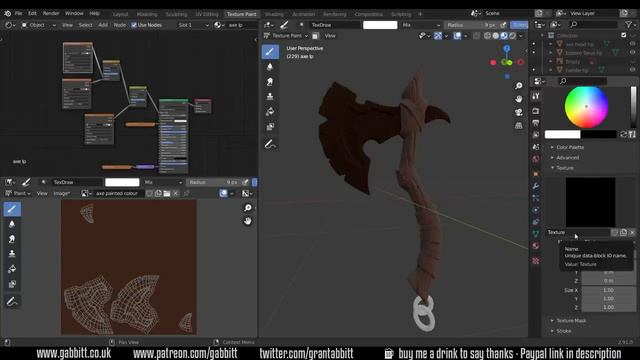Screen dimensions: 640x360
Task: Click the pan hand icon in 3D viewport
Action: (x=518, y=99)
